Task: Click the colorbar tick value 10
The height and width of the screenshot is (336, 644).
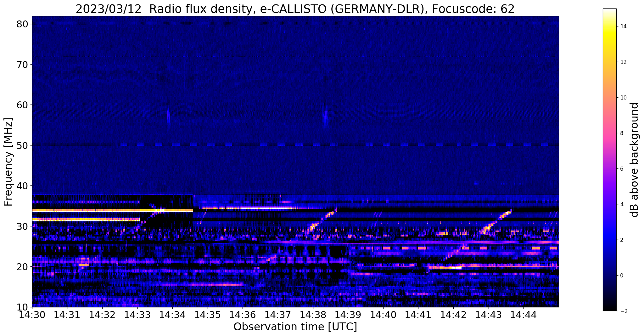Action: coord(623,98)
